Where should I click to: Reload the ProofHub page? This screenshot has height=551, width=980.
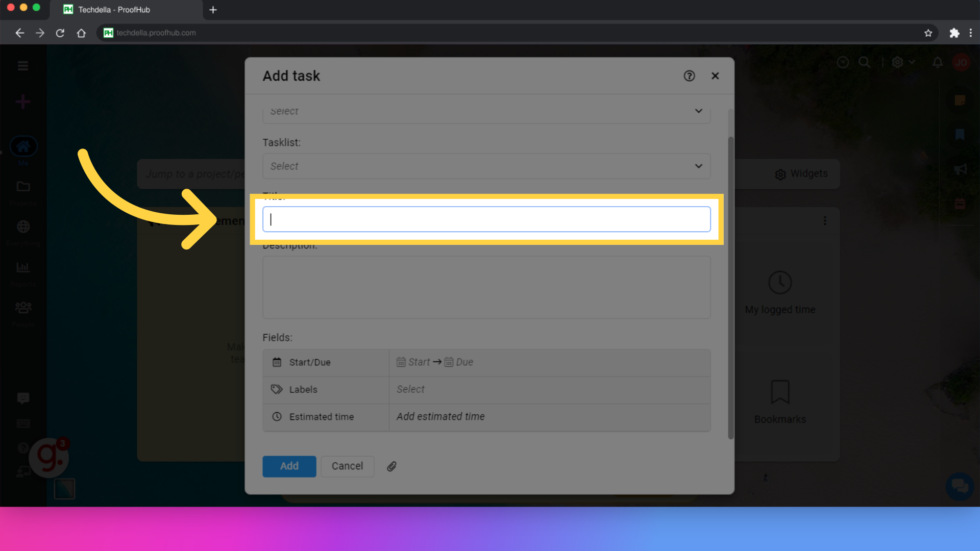click(60, 33)
